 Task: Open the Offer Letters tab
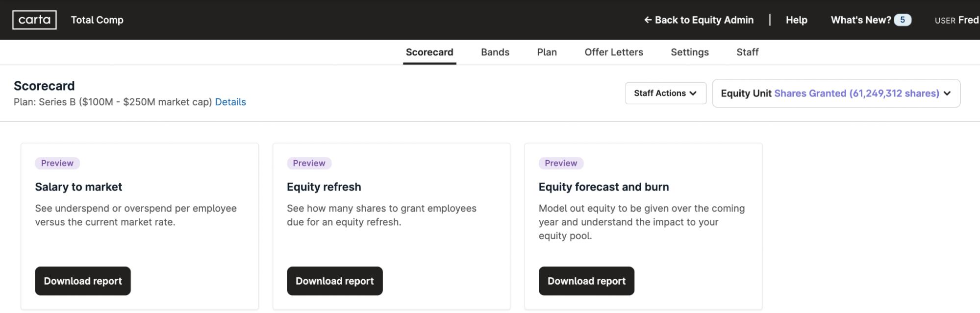(613, 52)
